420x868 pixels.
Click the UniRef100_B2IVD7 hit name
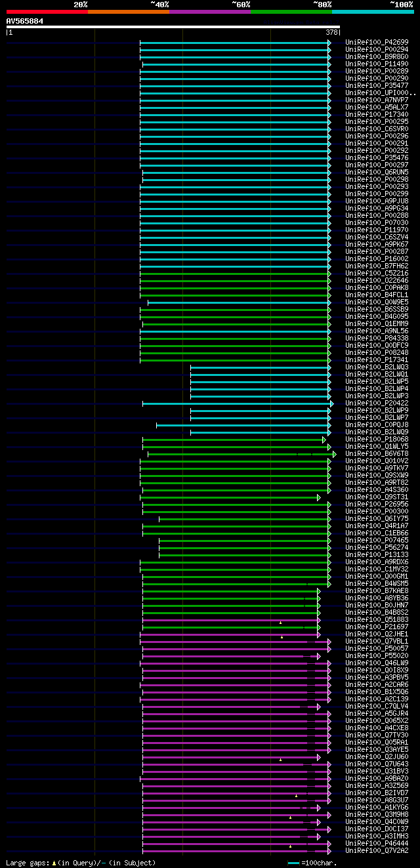(377, 793)
